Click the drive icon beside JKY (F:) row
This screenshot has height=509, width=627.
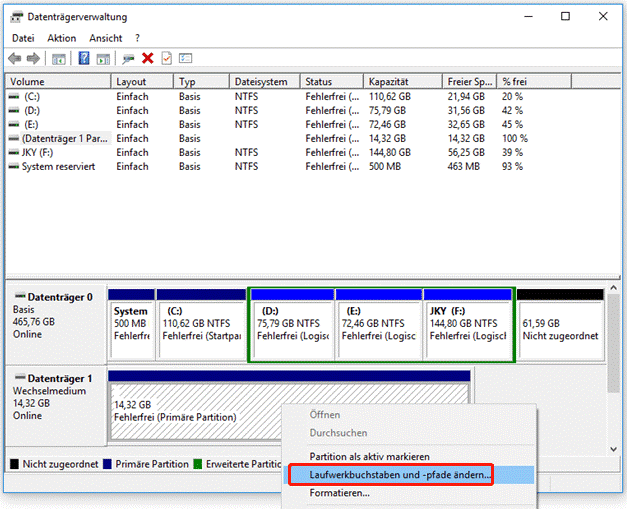click(x=14, y=152)
